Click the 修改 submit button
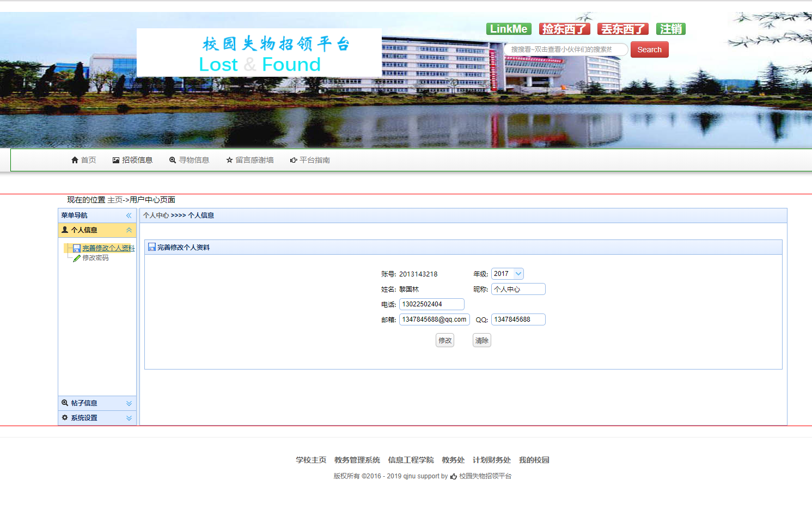 [444, 340]
